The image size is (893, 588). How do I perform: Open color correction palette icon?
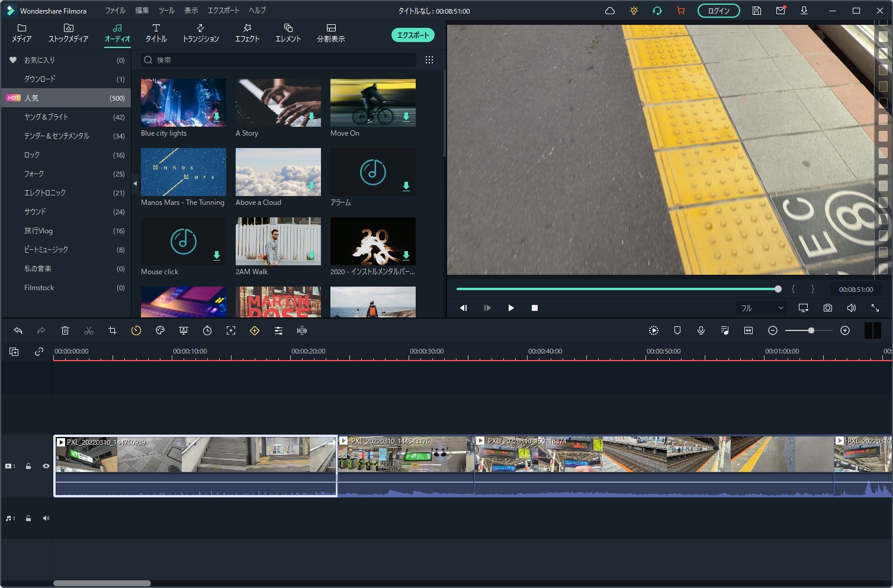tap(160, 330)
